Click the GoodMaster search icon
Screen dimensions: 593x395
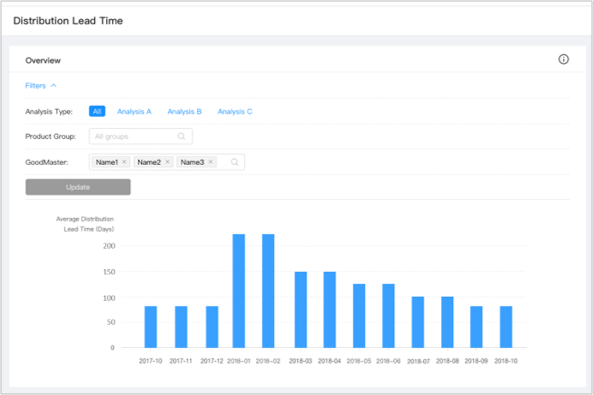click(x=234, y=162)
